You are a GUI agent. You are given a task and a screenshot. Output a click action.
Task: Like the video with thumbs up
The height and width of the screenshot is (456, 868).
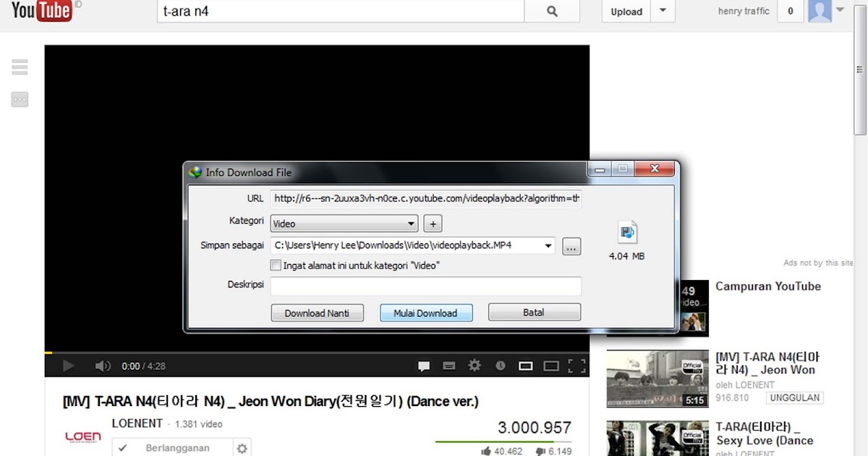tap(485, 451)
